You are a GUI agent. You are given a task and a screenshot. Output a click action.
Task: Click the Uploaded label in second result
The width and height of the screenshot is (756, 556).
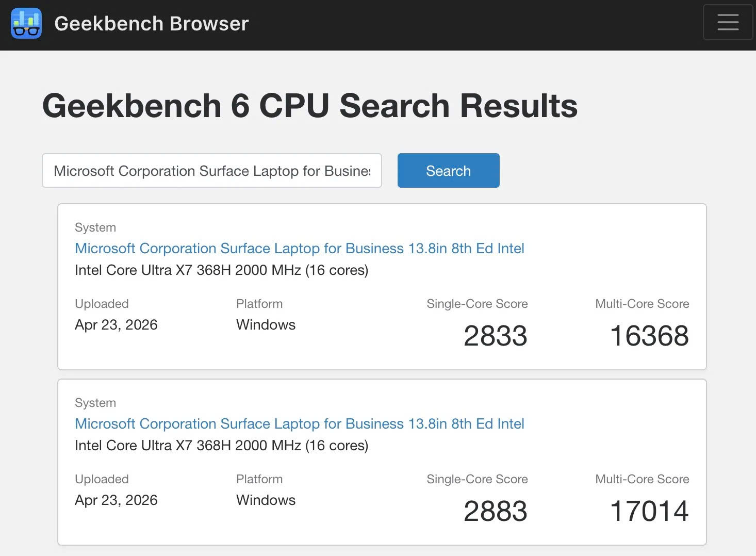pos(102,479)
